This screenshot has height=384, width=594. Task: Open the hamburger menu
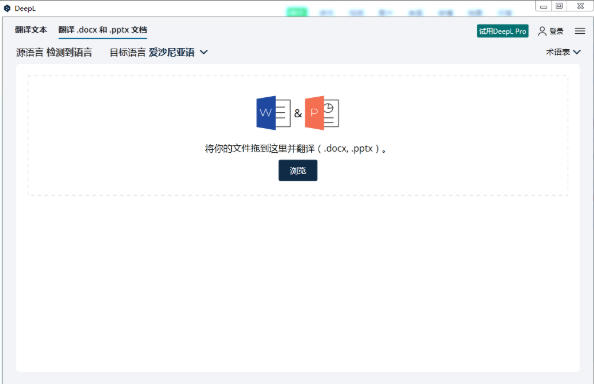pyautogui.click(x=580, y=31)
